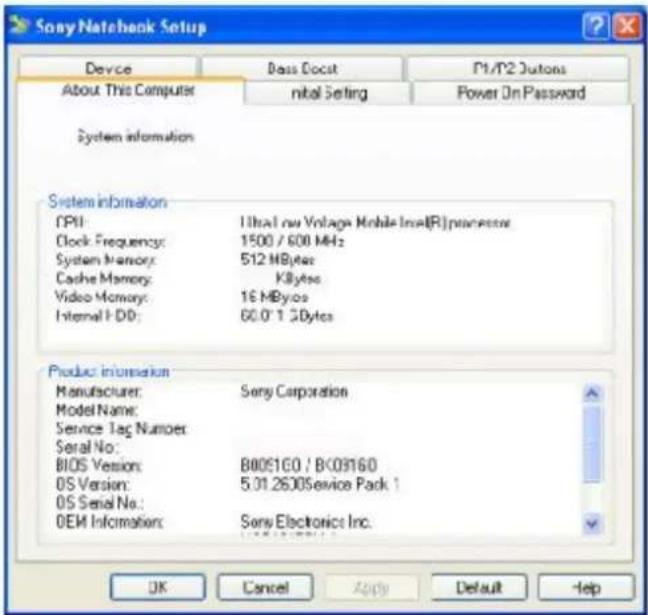
Task: Open the Bass Boost tab
Action: coord(302,68)
